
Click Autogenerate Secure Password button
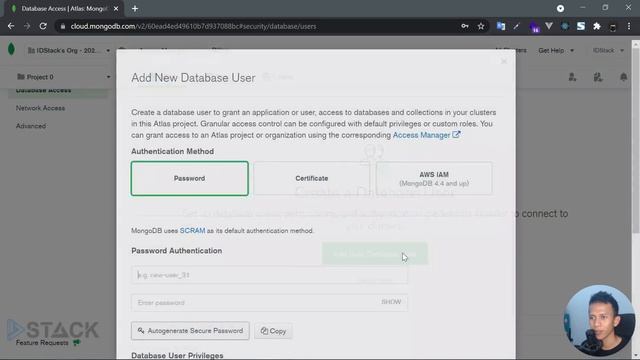[190, 331]
